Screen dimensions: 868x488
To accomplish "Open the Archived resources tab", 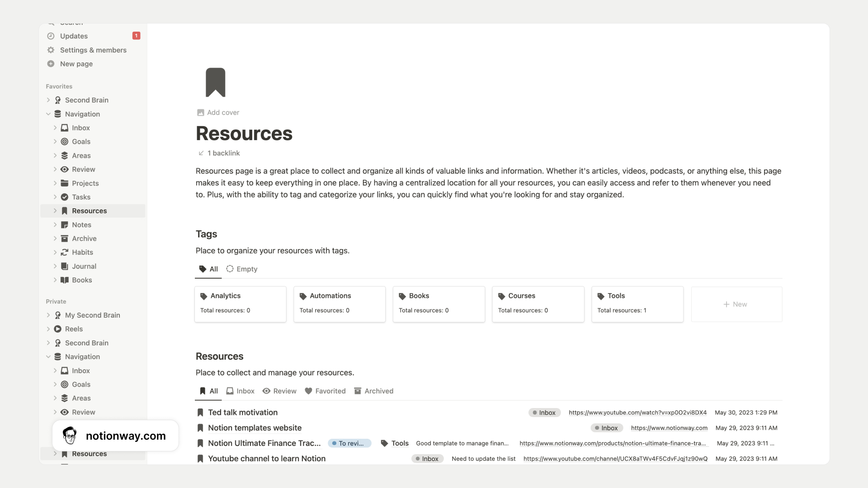I will (x=374, y=391).
